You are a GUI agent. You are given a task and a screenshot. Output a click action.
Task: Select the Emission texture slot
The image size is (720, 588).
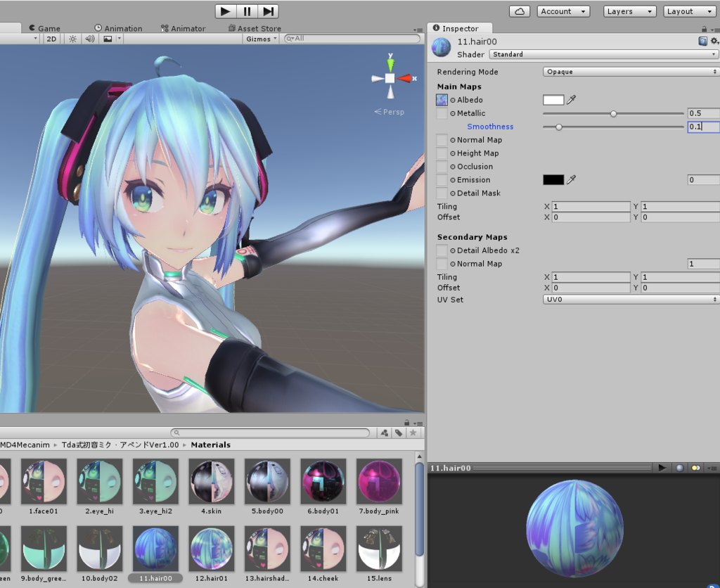pyautogui.click(x=442, y=179)
